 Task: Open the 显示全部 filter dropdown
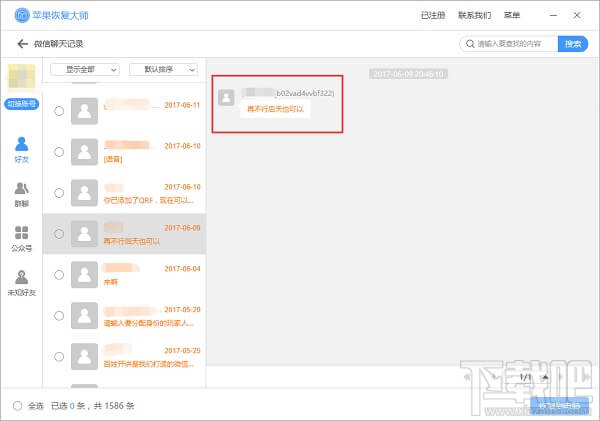tap(85, 70)
